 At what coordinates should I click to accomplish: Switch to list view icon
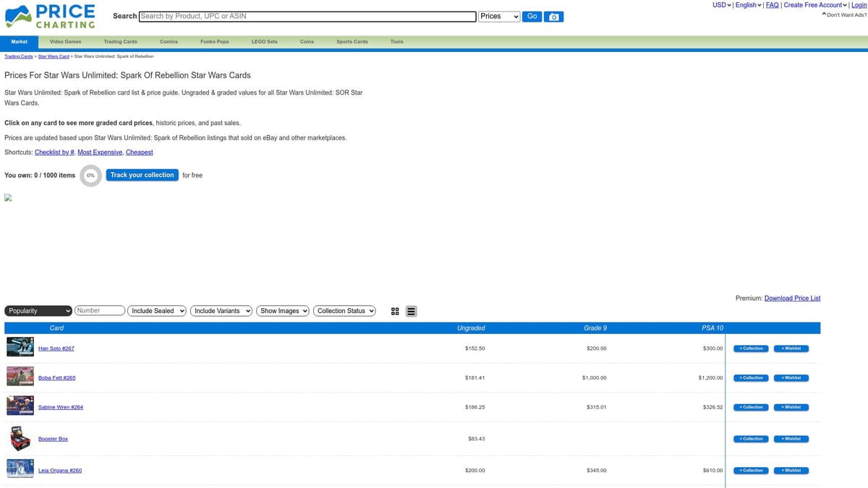(411, 312)
